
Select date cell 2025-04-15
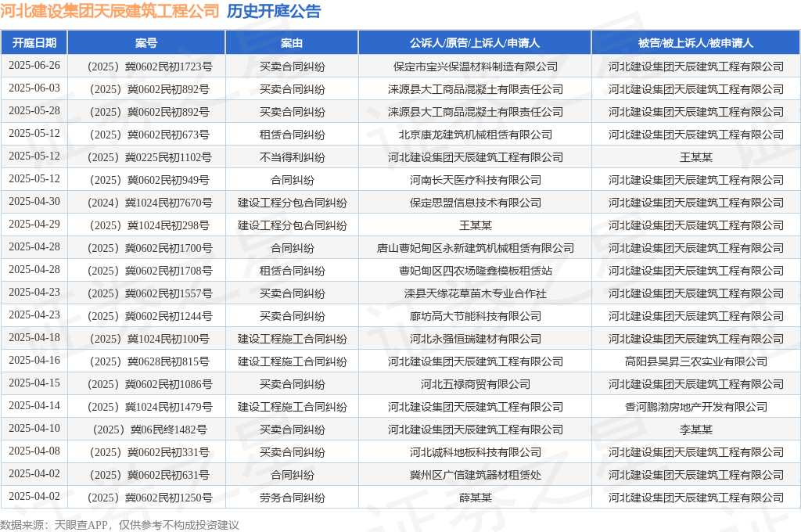(34, 383)
